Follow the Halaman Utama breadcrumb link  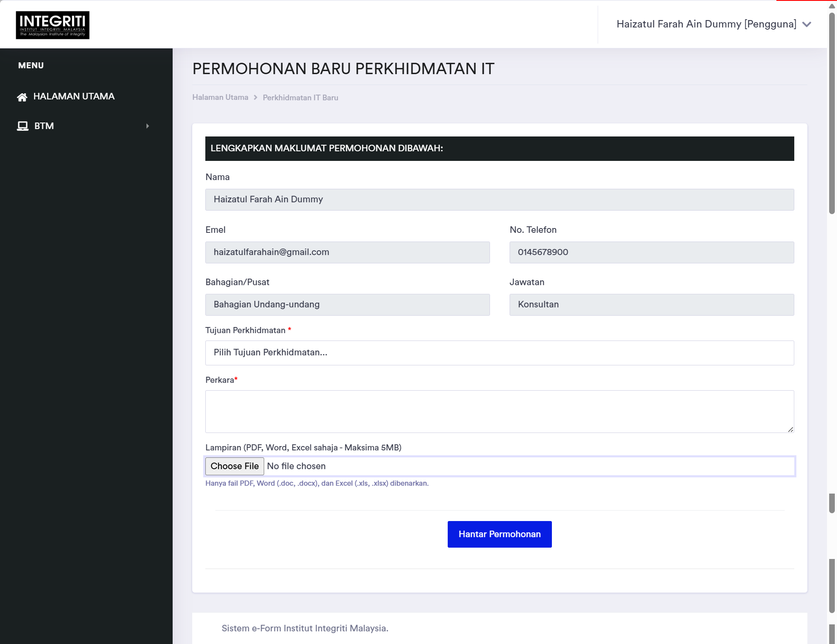point(220,97)
